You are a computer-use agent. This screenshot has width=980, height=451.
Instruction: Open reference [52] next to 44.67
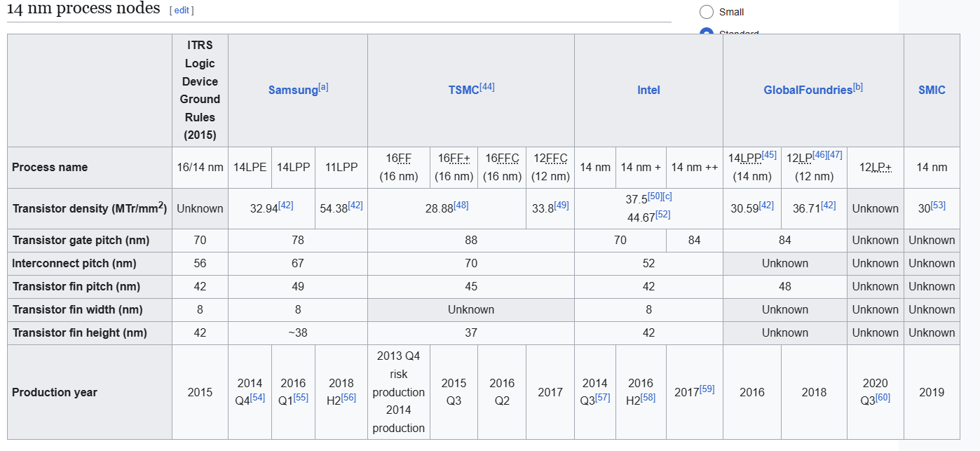pyautogui.click(x=662, y=214)
